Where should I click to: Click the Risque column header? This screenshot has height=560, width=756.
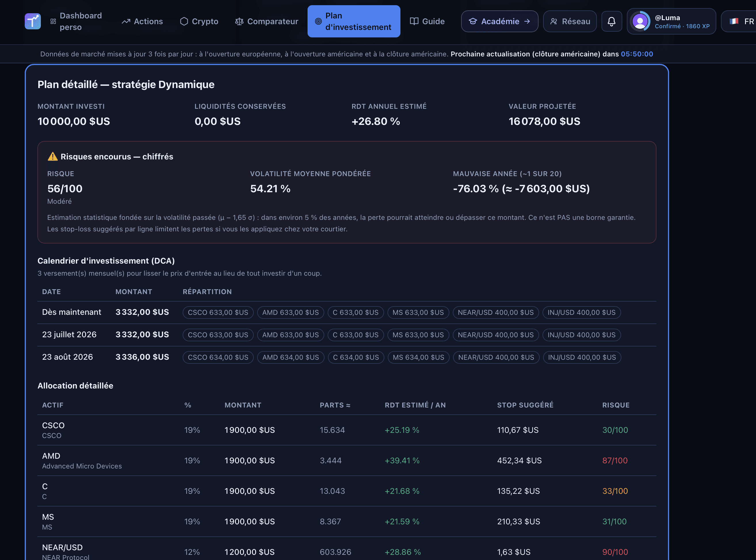coord(616,405)
